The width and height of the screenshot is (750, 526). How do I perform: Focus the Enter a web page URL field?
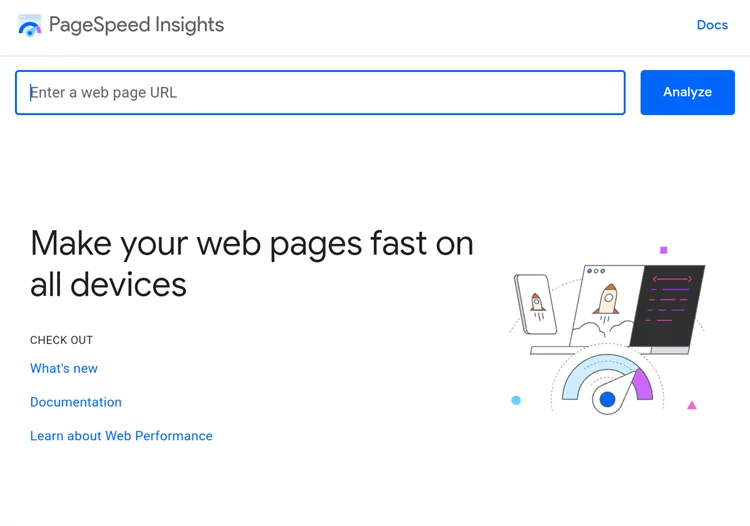point(320,92)
